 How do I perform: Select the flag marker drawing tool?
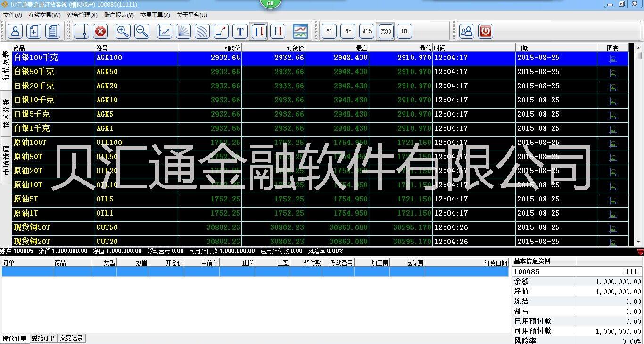point(221,32)
